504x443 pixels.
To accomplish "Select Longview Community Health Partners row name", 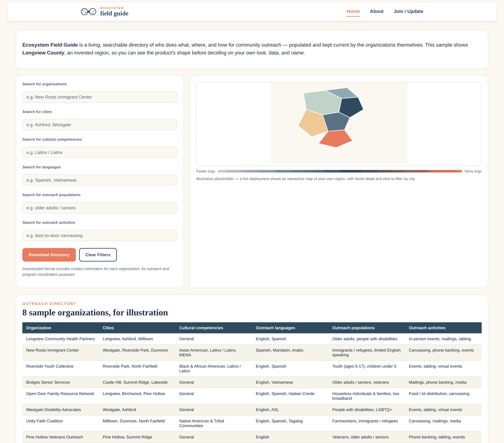I will point(60,339).
